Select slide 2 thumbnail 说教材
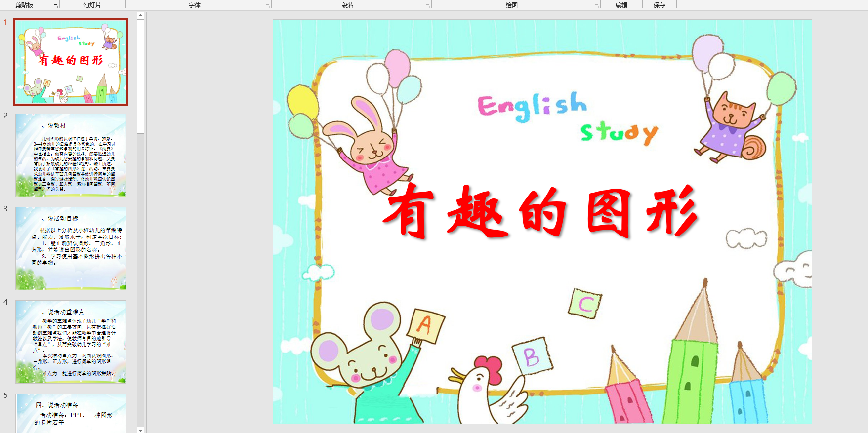868x433 pixels. pos(71,155)
